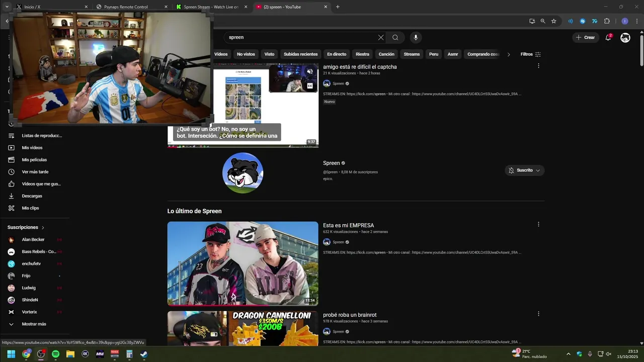Viewport: 644px width, 362px height.
Task: Open the Chrome tab search dropdown
Action: (7, 7)
